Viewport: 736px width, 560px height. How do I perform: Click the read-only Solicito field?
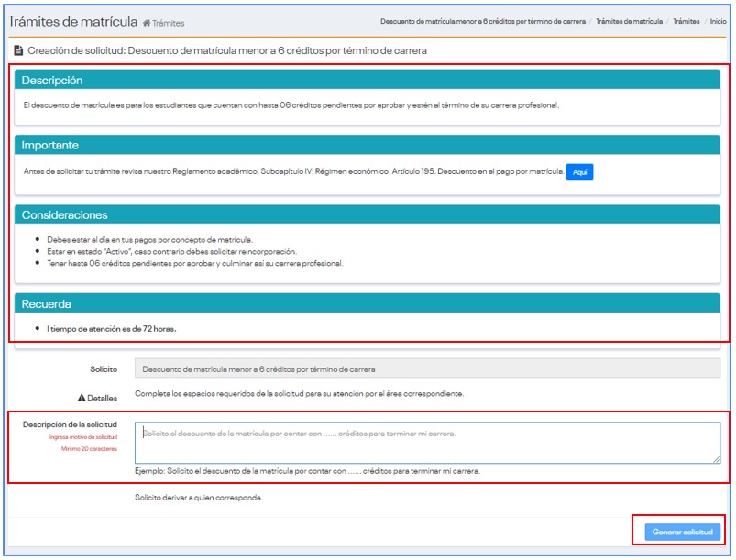point(427,369)
